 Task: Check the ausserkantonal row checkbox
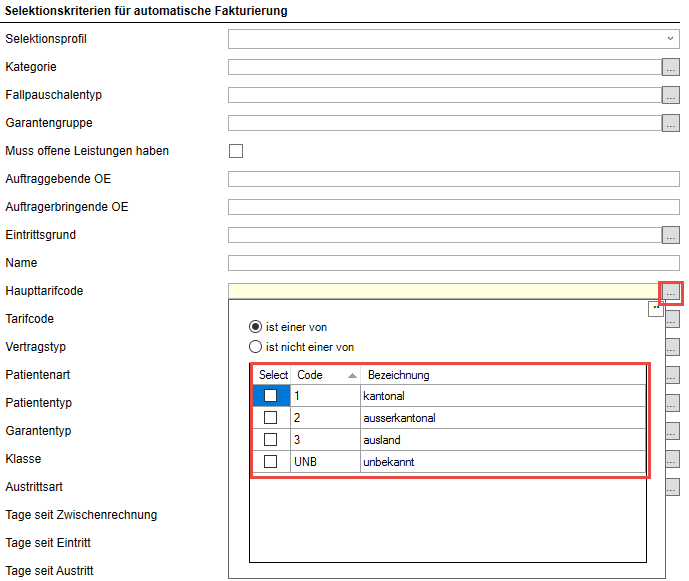(x=270, y=418)
